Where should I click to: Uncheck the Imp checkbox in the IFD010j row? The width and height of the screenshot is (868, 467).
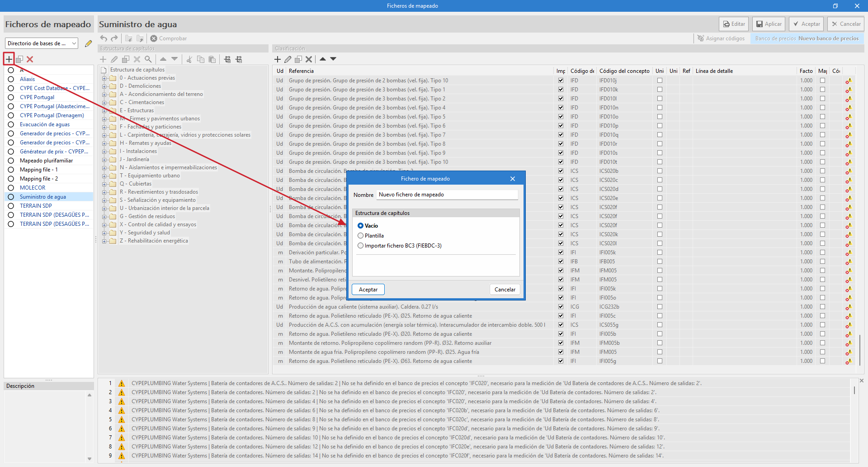pos(561,81)
